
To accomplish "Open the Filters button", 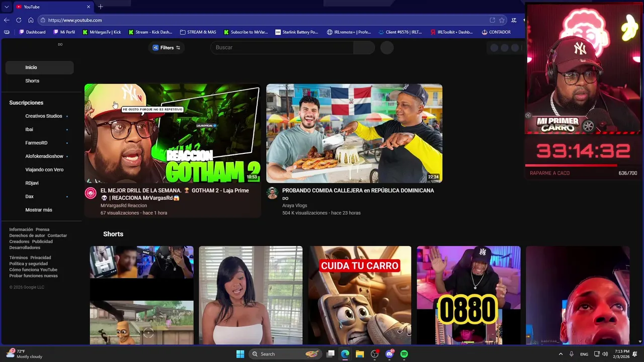I will click(x=167, y=48).
